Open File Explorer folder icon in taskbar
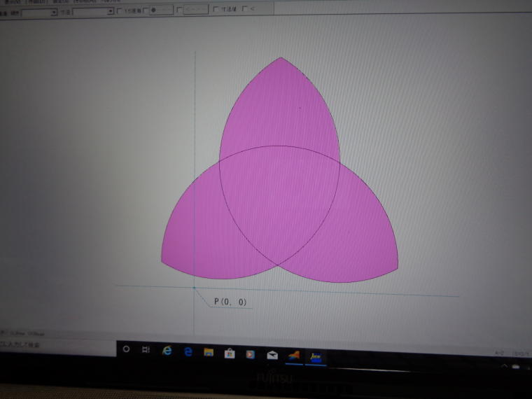 [209, 353]
